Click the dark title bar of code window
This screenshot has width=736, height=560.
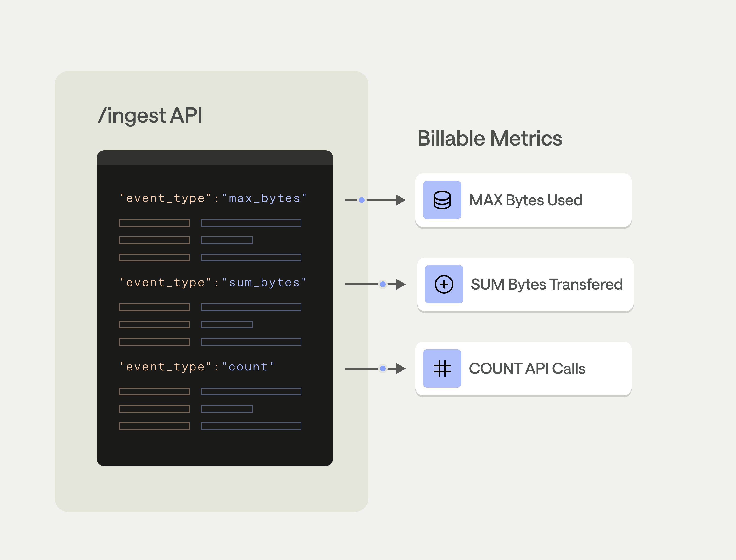(215, 158)
